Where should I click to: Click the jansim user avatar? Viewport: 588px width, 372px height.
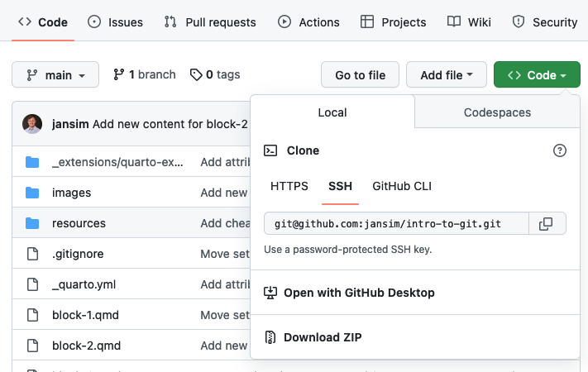click(32, 124)
